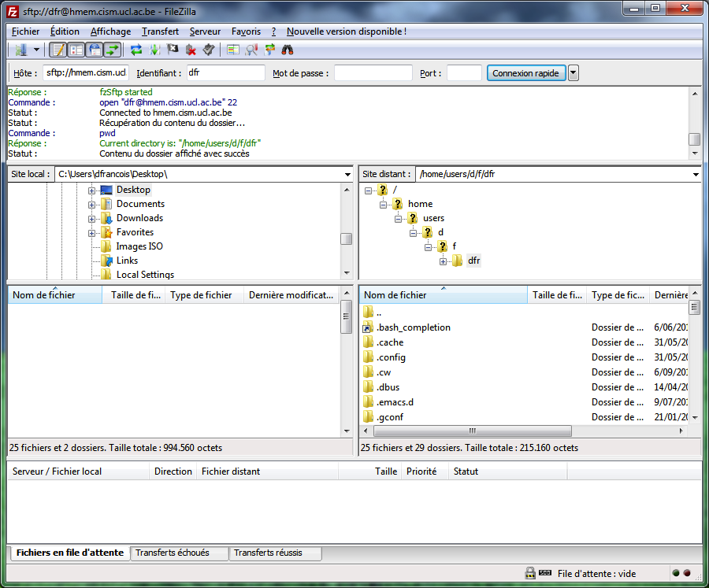Switch to Transferts réussis tab

[x=276, y=553]
